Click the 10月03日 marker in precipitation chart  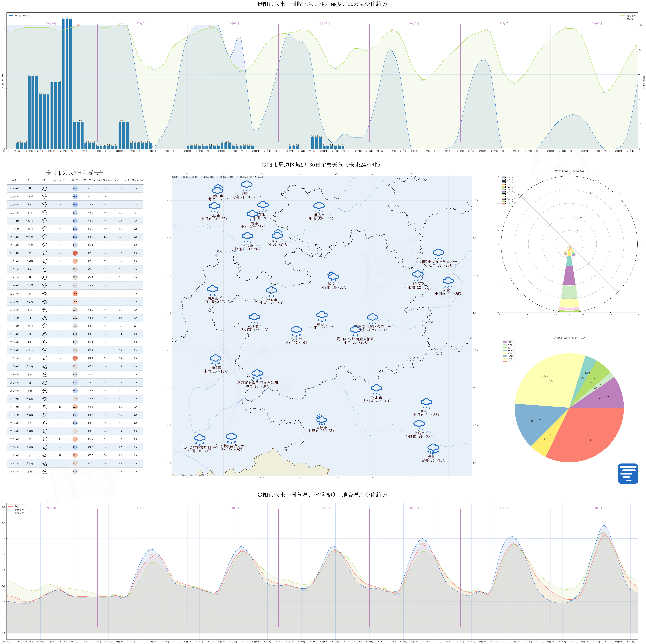[324, 23]
